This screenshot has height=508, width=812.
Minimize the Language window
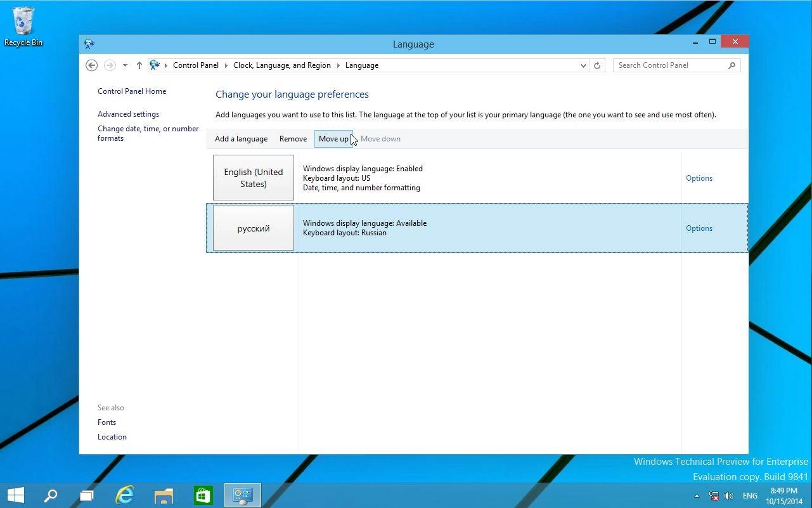pos(695,42)
